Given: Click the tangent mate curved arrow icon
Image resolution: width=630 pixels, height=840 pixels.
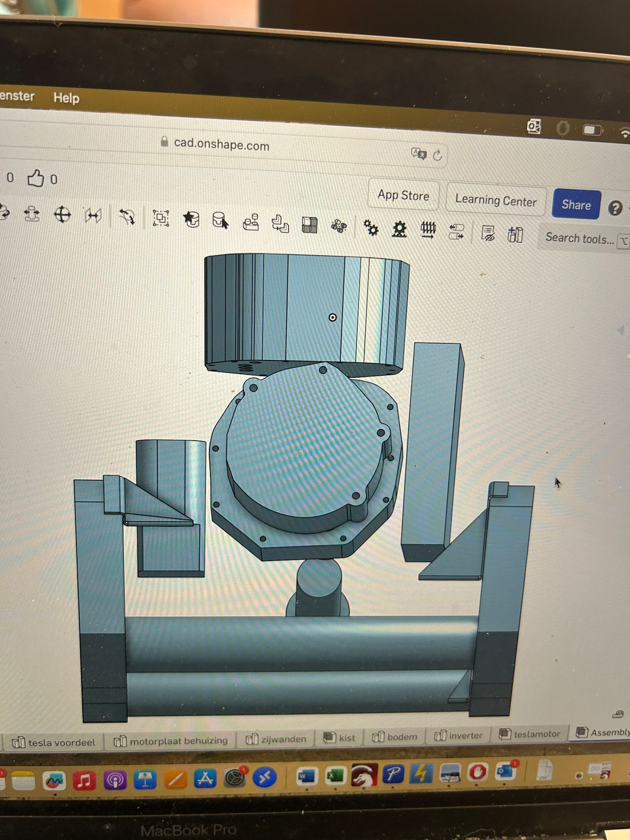Looking at the screenshot, I should pos(127,216).
